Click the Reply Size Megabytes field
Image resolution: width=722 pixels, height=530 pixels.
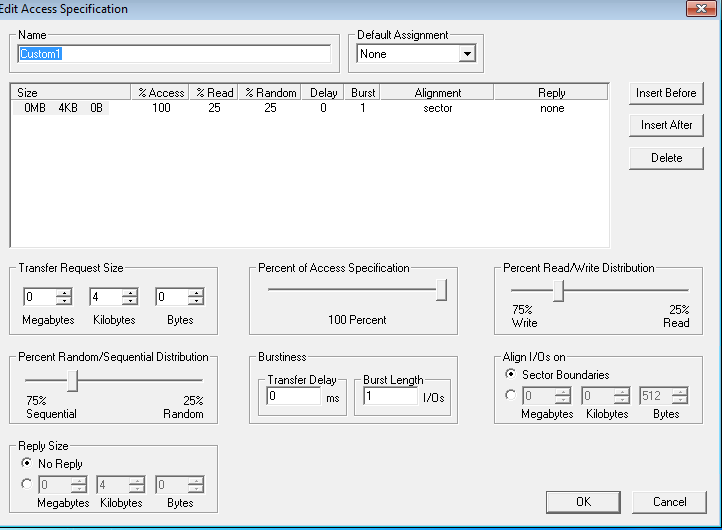pos(55,485)
